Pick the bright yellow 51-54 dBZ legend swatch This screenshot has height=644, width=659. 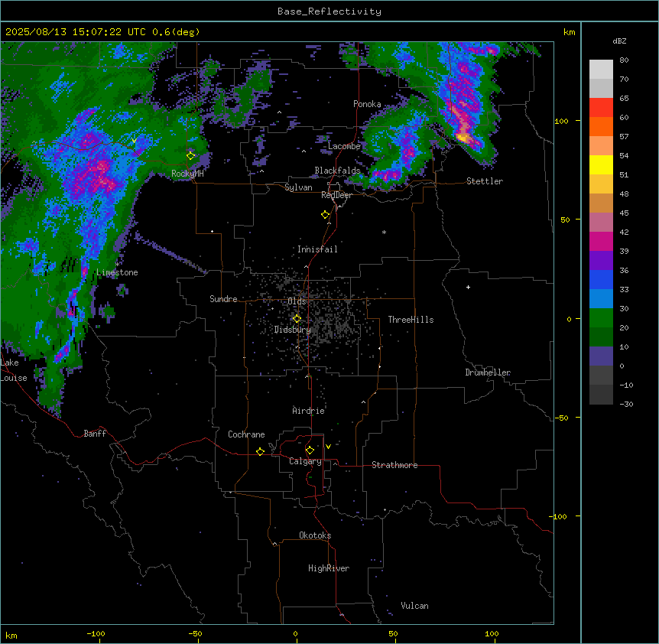click(x=601, y=164)
